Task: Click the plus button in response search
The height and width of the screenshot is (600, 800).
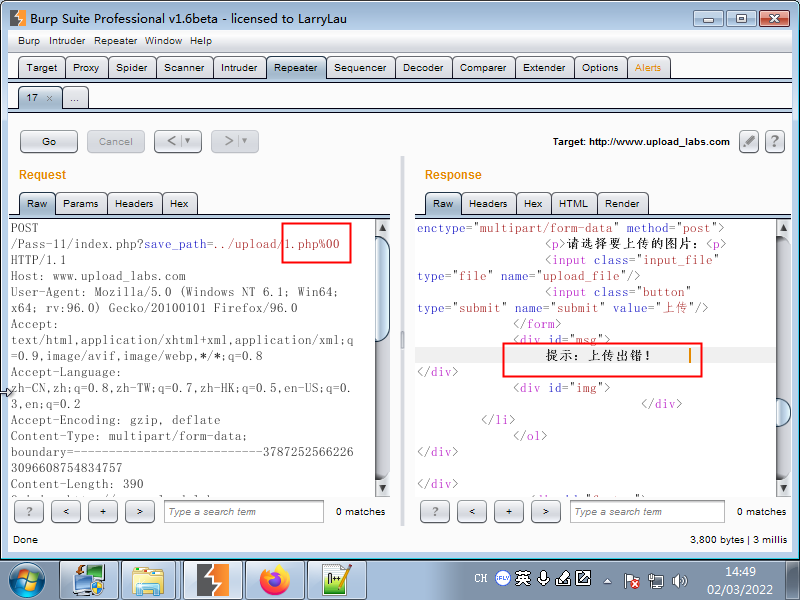Action: tap(509, 511)
